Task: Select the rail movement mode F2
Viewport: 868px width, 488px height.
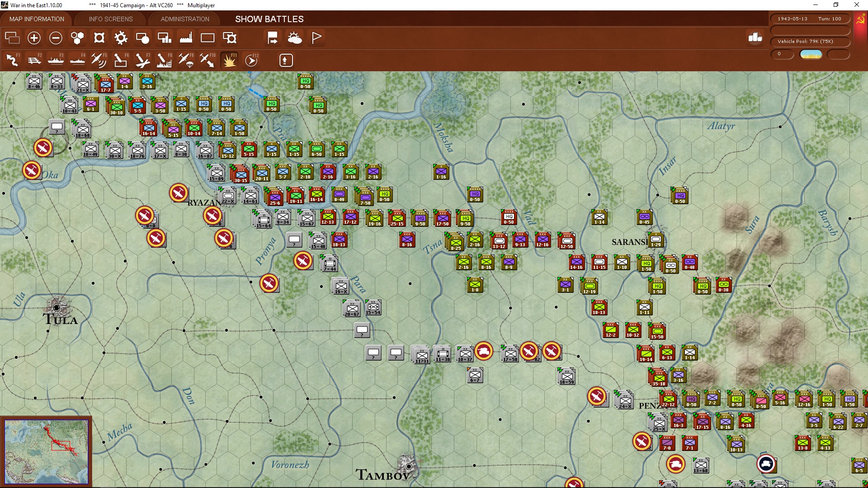Action: [34, 60]
